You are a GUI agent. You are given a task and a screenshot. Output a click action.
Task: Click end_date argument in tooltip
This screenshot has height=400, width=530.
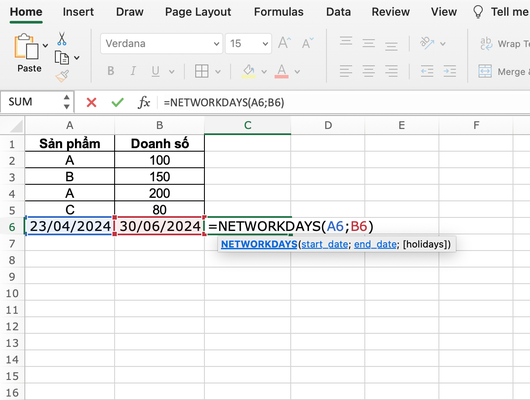tap(375, 244)
